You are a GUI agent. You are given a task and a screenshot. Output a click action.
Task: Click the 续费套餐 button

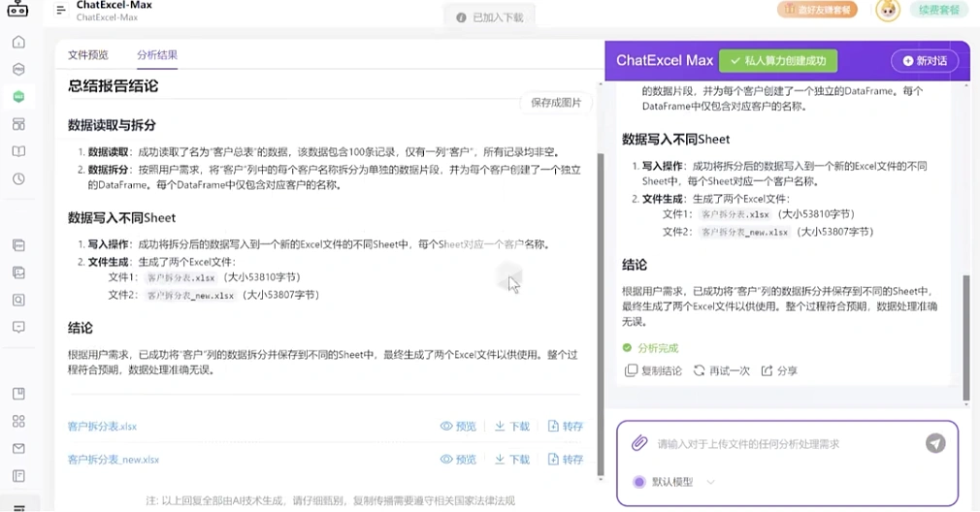click(938, 10)
